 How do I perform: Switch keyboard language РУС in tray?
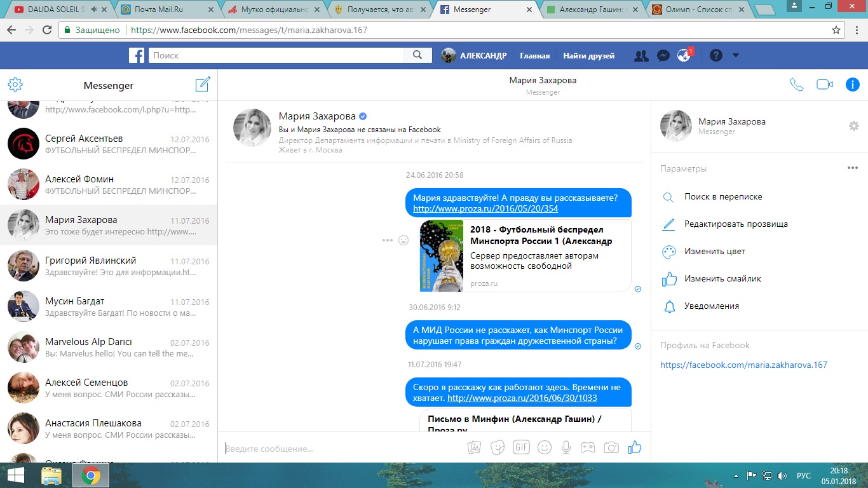[x=804, y=475]
